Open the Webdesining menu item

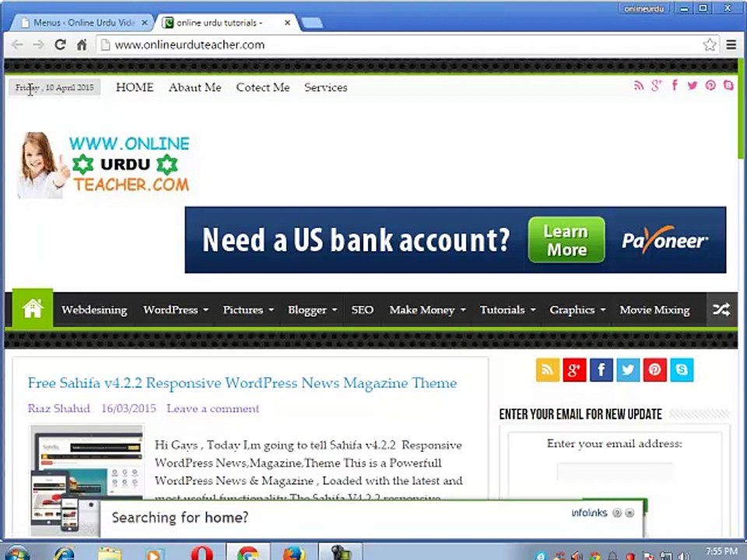point(94,310)
